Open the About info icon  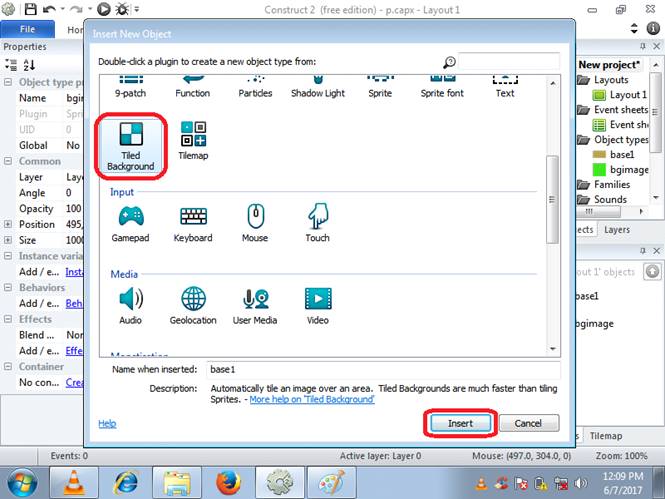tap(653, 28)
